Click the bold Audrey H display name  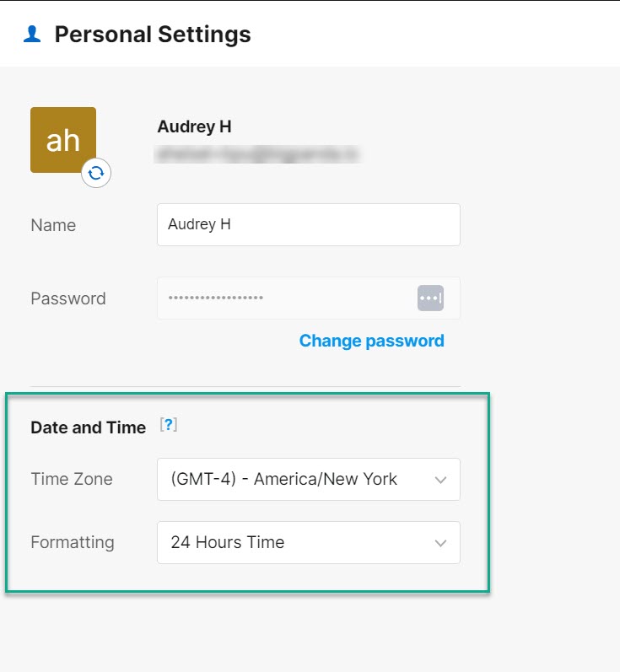[194, 127]
